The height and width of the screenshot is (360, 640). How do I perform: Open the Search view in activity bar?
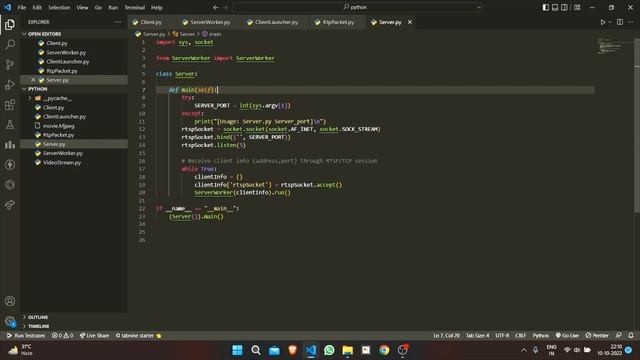tap(10, 44)
